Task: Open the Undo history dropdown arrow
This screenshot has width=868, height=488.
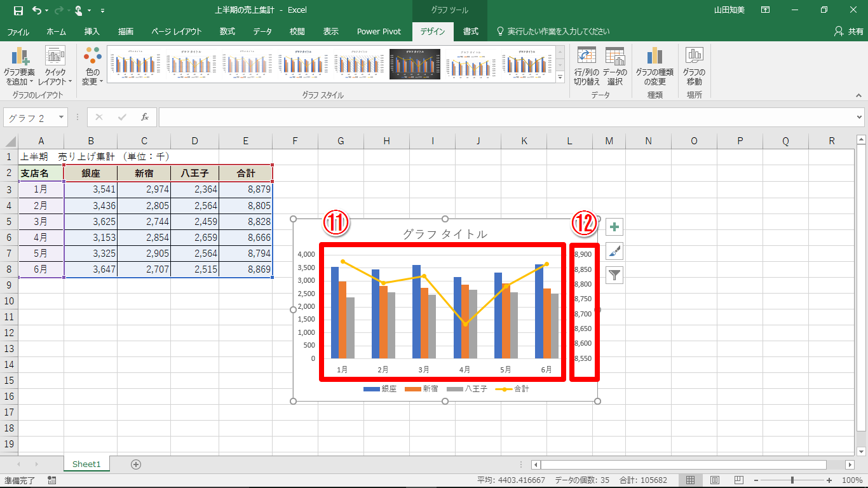Action: coord(47,10)
